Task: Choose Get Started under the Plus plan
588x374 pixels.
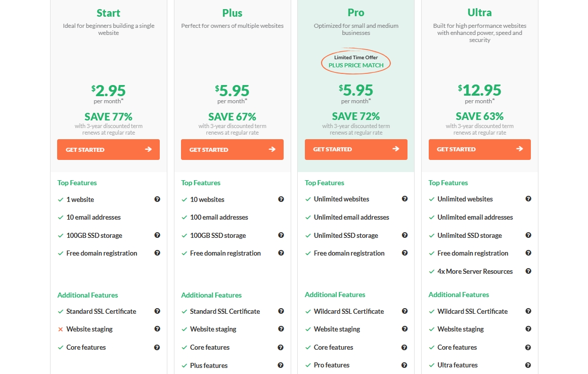Action: point(232,150)
